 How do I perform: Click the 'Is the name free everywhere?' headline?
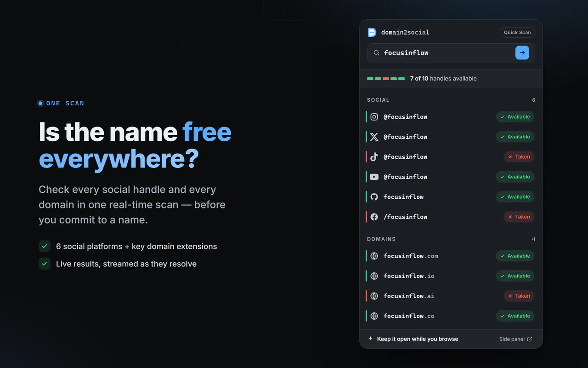135,145
